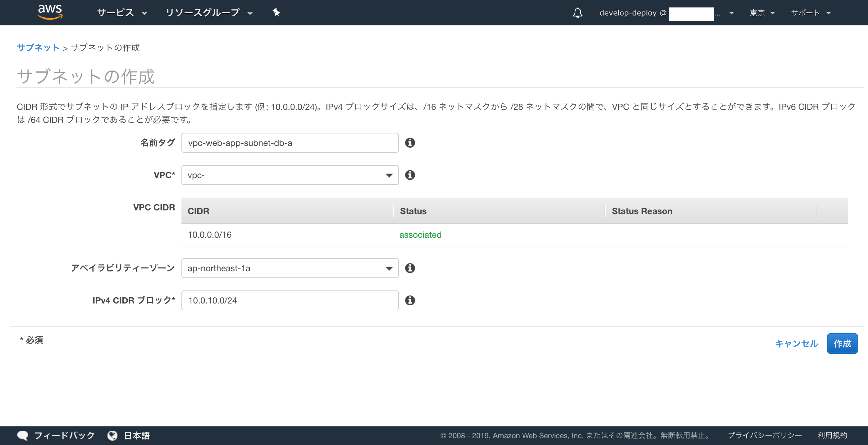Screen dimensions: 868x445
Task: Open the リソースグループ menu
Action: coord(209,13)
